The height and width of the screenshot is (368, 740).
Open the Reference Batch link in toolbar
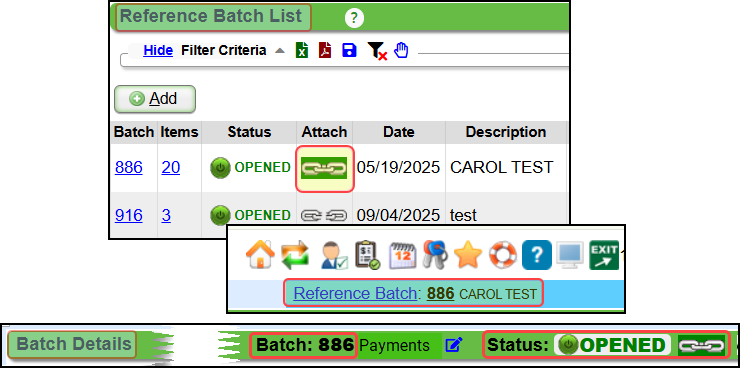click(355, 293)
